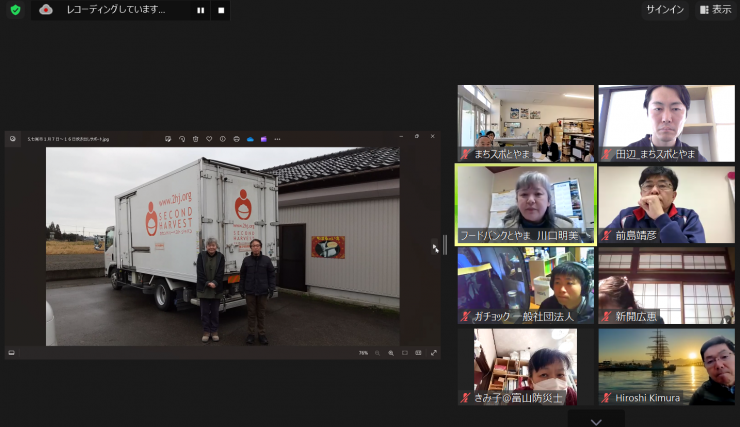The width and height of the screenshot is (740, 427).
Task: Click the サインイン button
Action: point(665,10)
